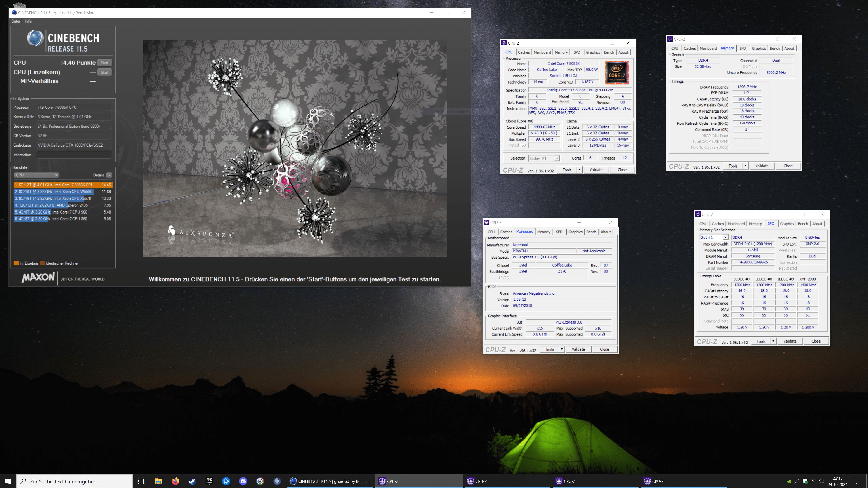Start the CPU (Einzelkern) single-core test
The image size is (868, 488).
[104, 72]
